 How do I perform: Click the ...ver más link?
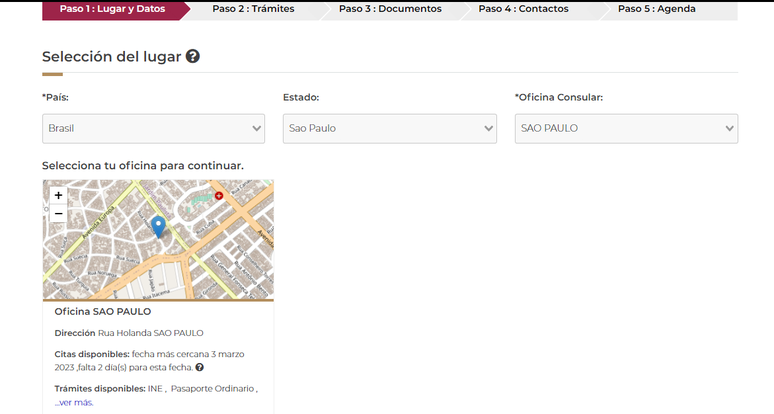click(74, 402)
